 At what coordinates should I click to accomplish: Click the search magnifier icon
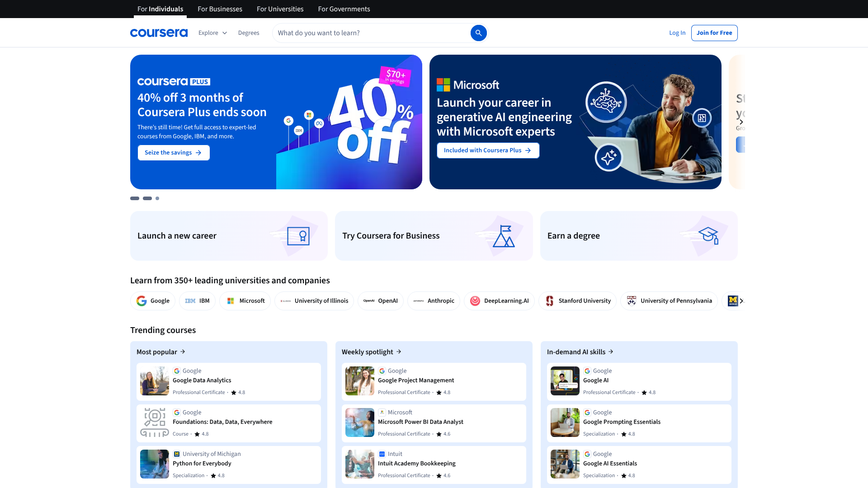[x=478, y=33]
